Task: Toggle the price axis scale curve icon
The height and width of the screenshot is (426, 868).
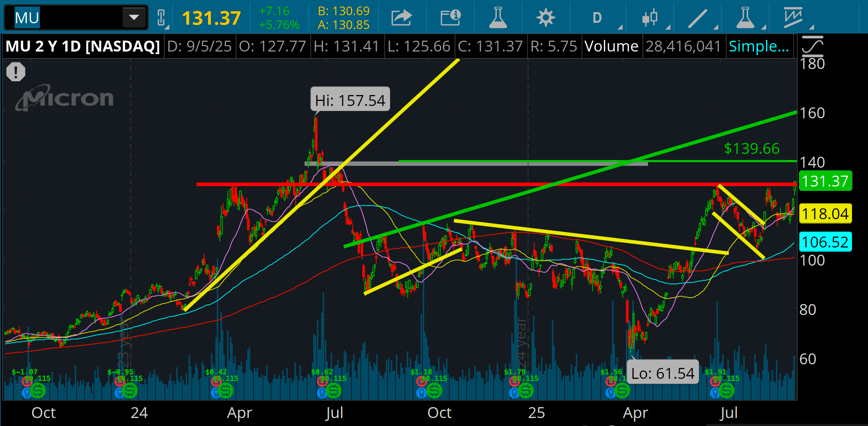Action: click(x=813, y=46)
